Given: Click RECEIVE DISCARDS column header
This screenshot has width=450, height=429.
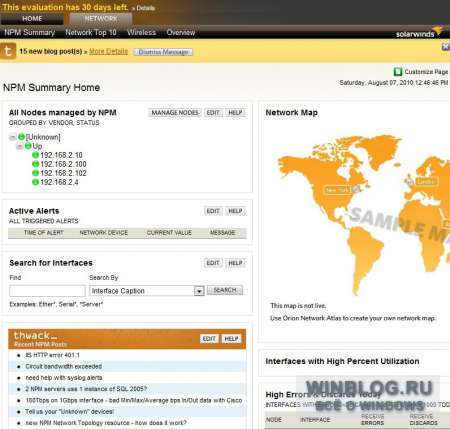Looking at the screenshot, I should (423, 420).
